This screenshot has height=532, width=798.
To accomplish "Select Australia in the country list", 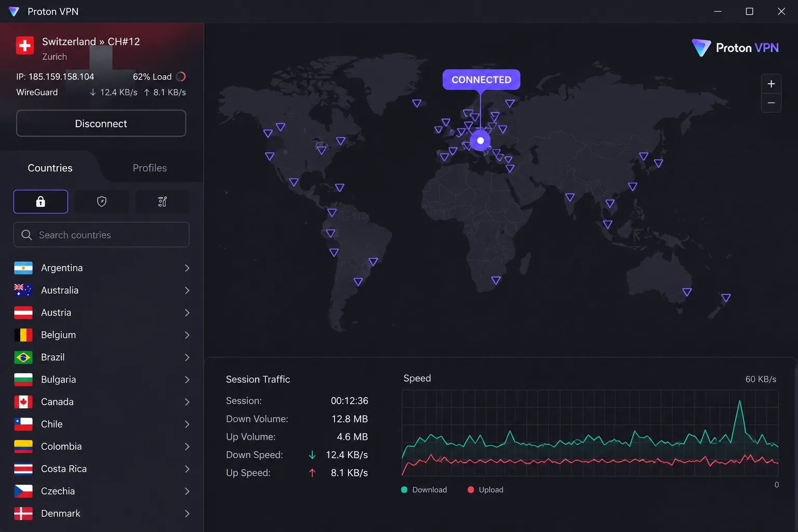I will pyautogui.click(x=102, y=290).
